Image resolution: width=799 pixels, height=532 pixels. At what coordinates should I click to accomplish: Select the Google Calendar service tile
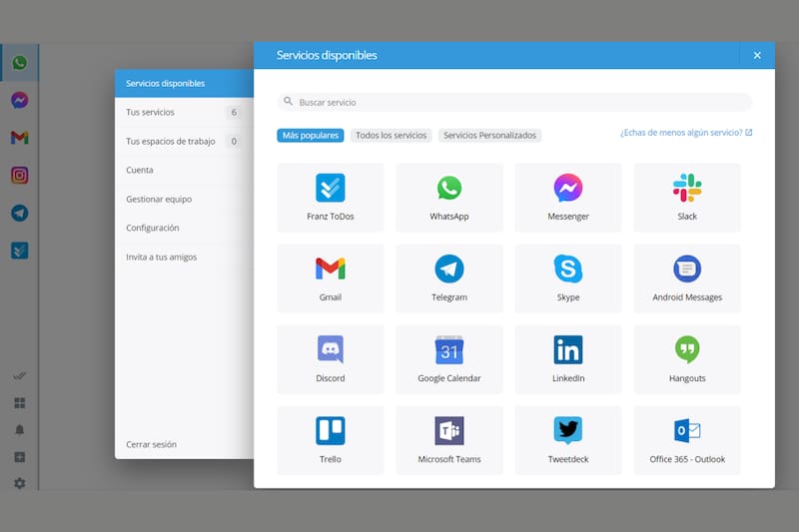[x=448, y=359]
